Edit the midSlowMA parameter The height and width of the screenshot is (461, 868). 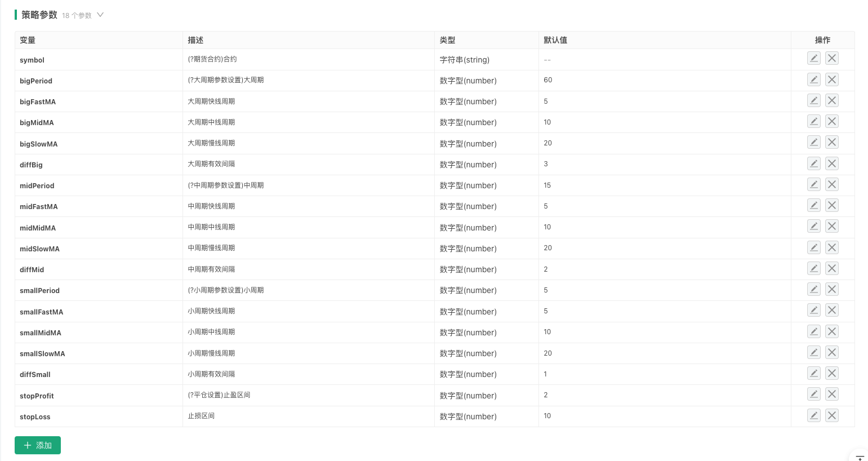(814, 247)
